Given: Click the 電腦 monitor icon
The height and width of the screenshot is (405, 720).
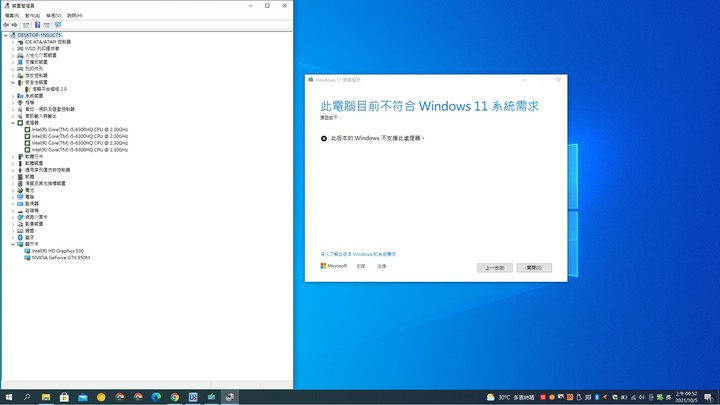Looking at the screenshot, I should [x=20, y=197].
